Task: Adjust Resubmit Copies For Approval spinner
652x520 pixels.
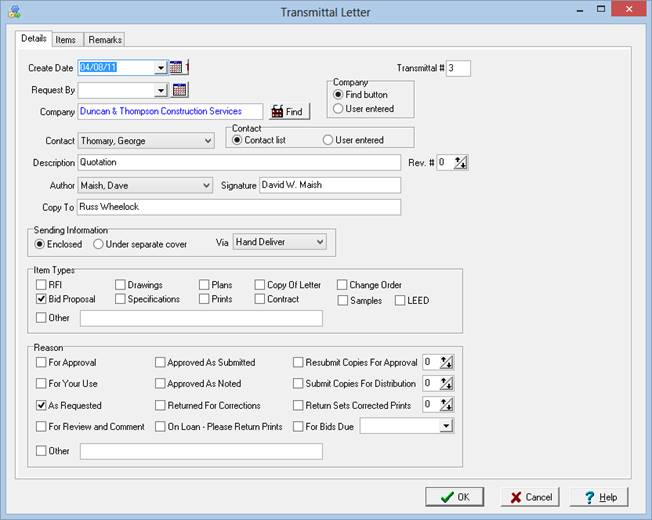Action: click(446, 363)
